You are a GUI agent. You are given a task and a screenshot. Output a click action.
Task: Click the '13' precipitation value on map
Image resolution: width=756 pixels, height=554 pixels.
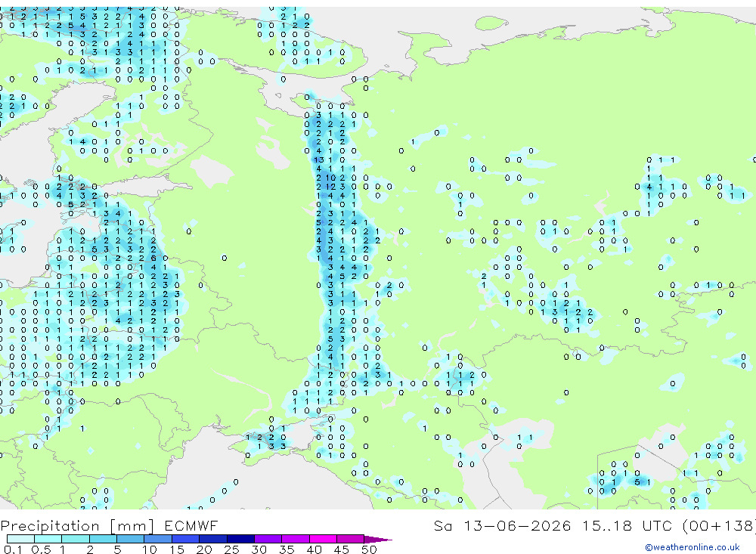click(319, 159)
